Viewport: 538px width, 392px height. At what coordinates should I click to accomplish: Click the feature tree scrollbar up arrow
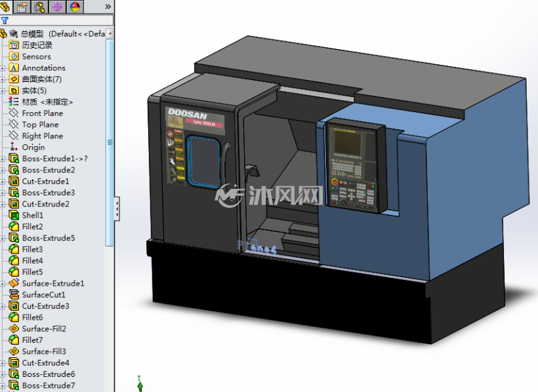coord(110,33)
